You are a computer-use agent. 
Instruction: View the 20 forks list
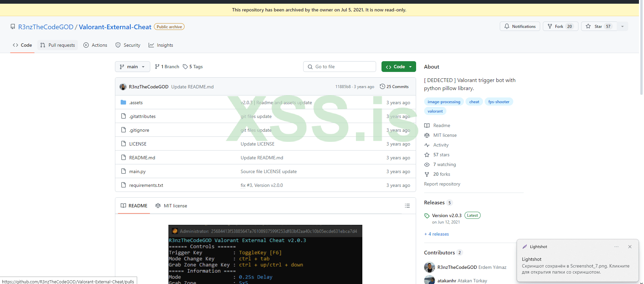(x=437, y=174)
